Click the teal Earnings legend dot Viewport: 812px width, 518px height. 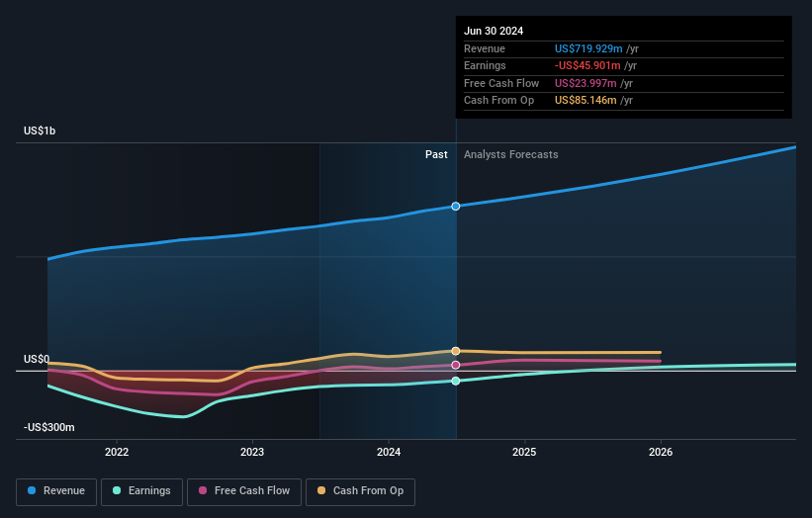point(117,490)
